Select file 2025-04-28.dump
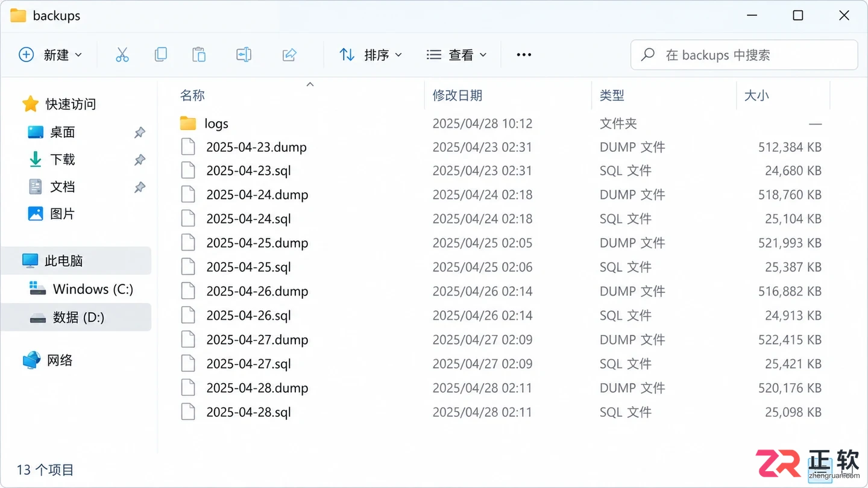The height and width of the screenshot is (488, 868). coord(257,388)
